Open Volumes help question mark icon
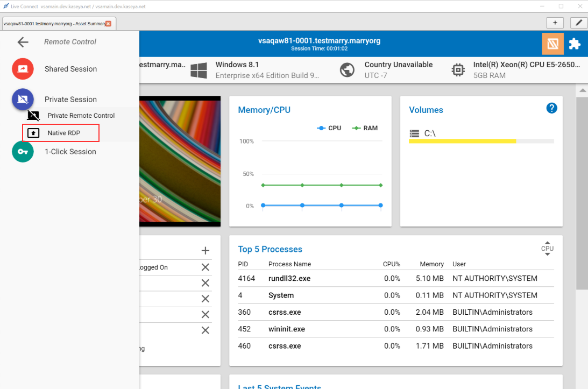588x389 pixels. pyautogui.click(x=551, y=108)
